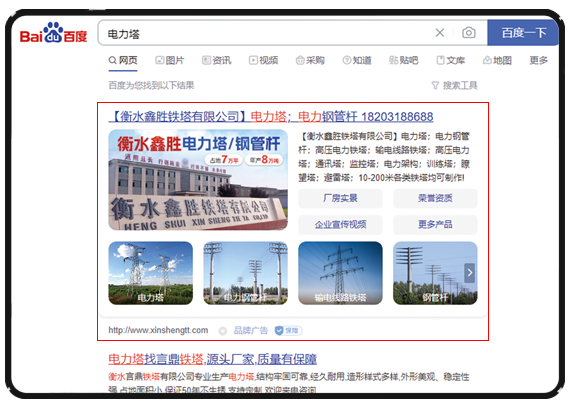
Task: Click the 衡水鑫胜 company banner image
Action: pyautogui.click(x=198, y=180)
